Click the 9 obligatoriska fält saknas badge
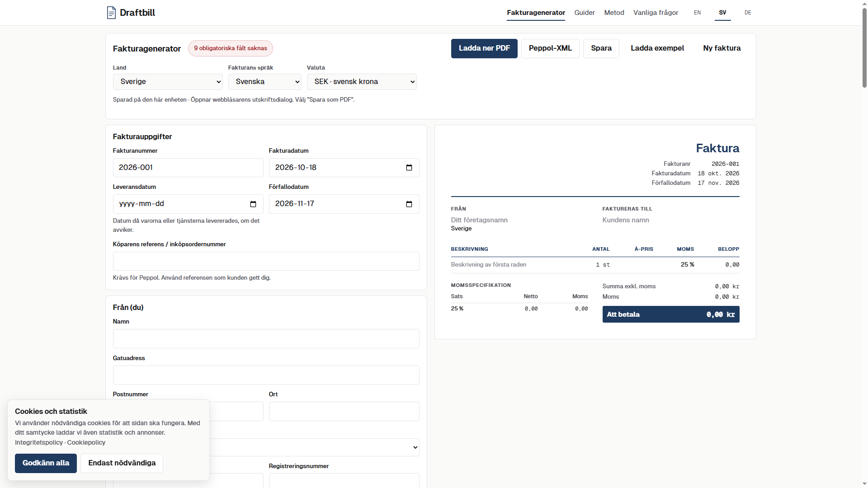 tap(231, 48)
